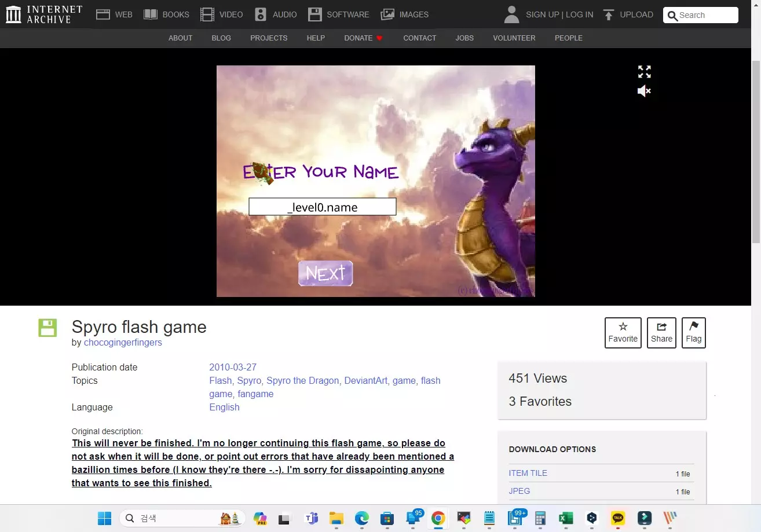This screenshot has width=761, height=532.
Task: Open the PEOPLE menu item
Action: (x=569, y=38)
